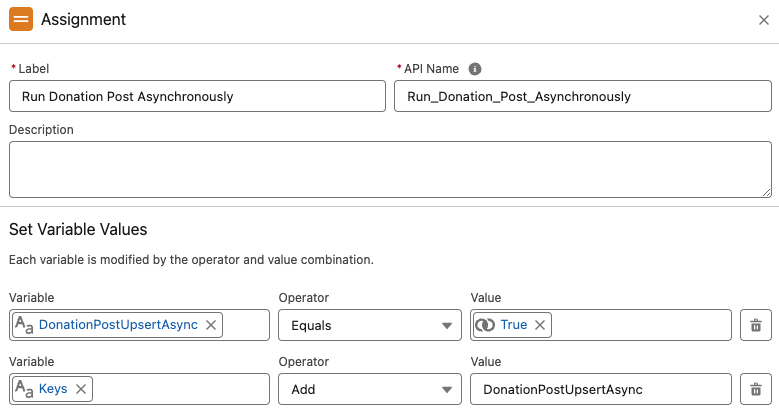
Task: Click the Keys variable pill
Action: pyautogui.click(x=53, y=389)
